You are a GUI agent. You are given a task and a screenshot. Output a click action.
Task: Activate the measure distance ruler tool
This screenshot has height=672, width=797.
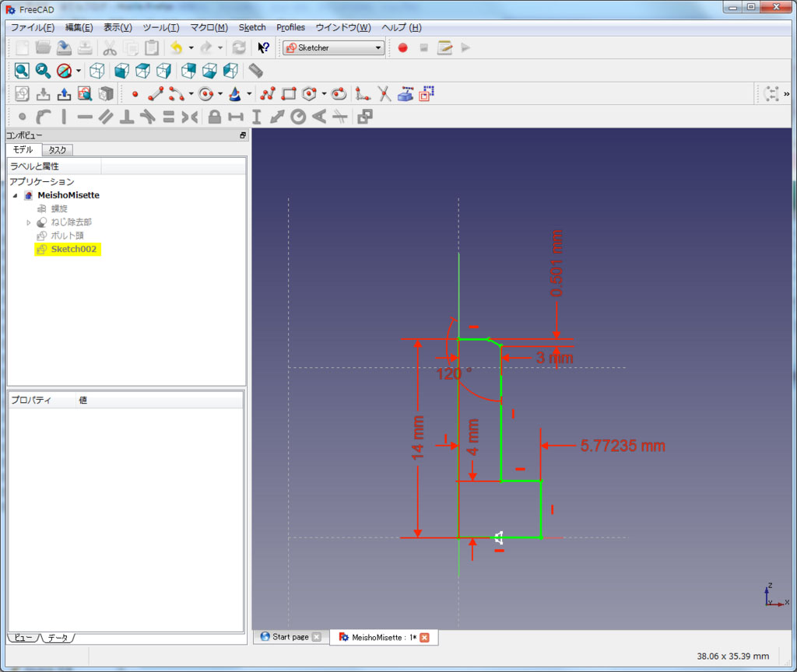point(255,71)
